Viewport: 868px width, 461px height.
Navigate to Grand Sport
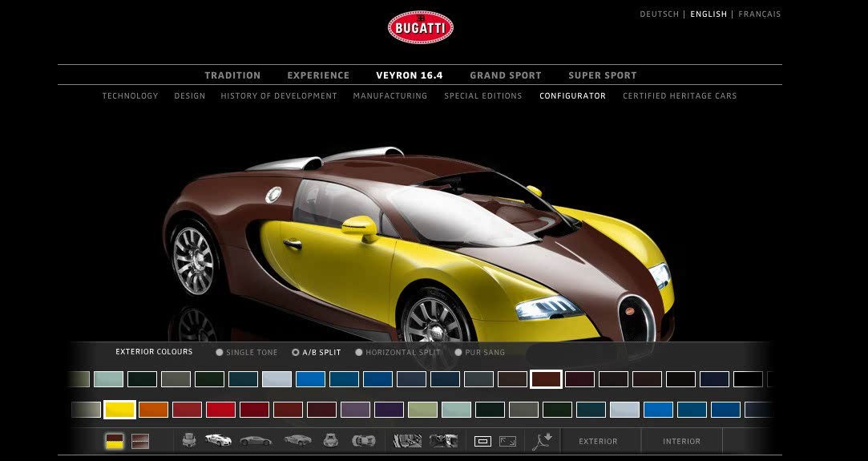(506, 75)
